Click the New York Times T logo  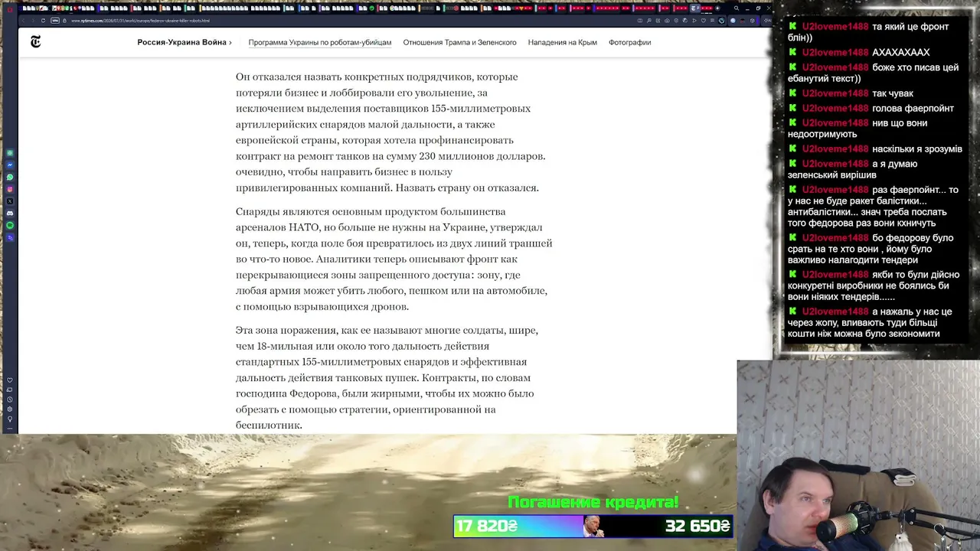tap(35, 42)
